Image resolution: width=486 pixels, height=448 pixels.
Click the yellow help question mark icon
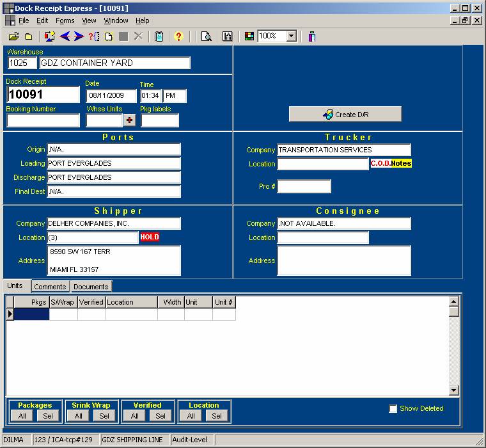point(178,36)
